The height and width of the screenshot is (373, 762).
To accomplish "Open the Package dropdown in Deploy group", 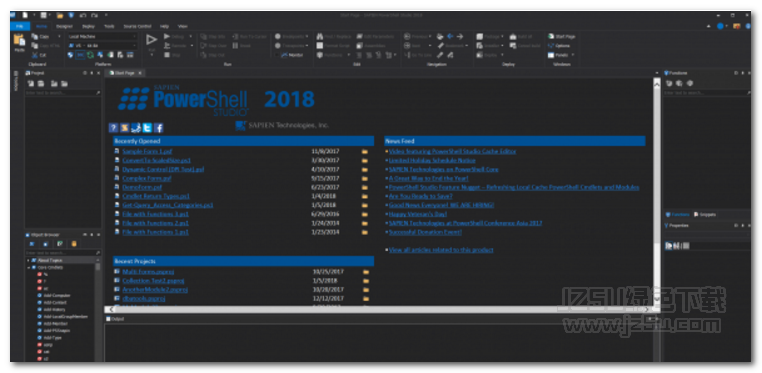I will [490, 36].
